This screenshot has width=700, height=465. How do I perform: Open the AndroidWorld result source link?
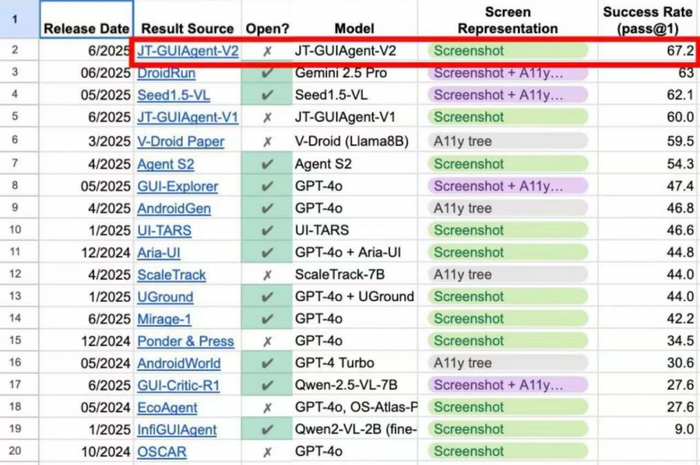(179, 363)
